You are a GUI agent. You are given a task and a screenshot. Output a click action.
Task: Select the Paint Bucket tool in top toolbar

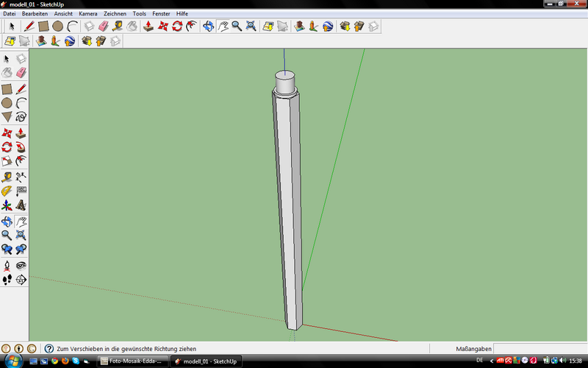(132, 26)
